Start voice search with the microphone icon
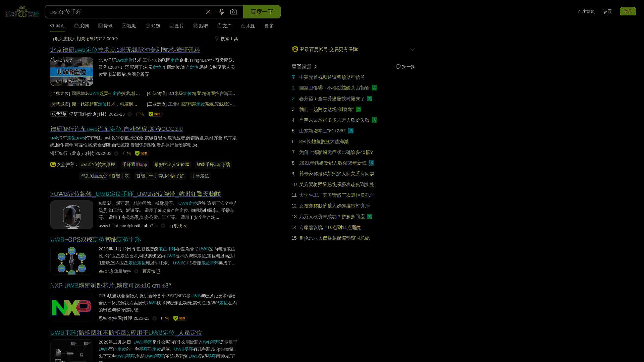 pos(222,12)
